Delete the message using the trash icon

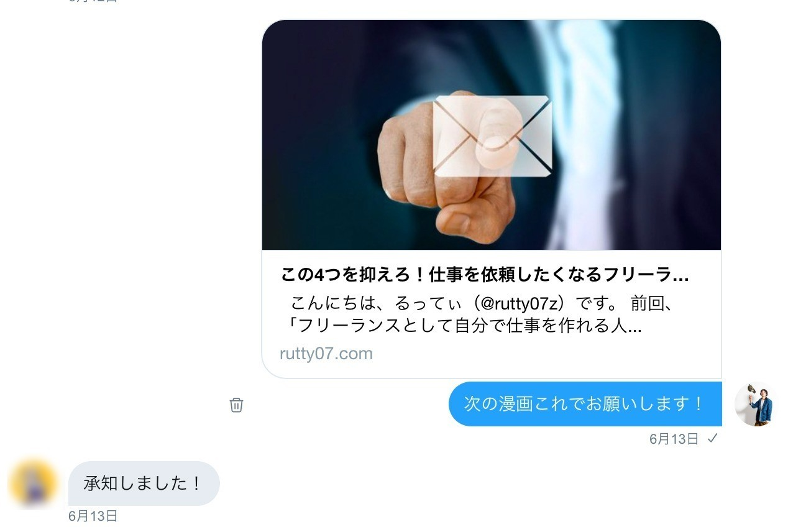[x=236, y=405]
